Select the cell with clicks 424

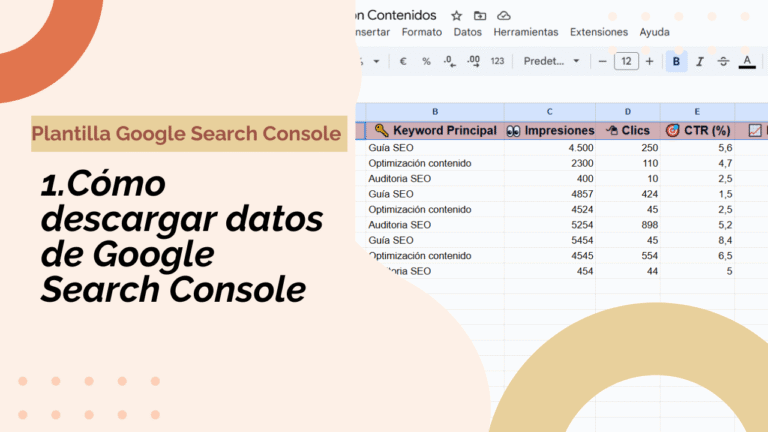click(627, 194)
